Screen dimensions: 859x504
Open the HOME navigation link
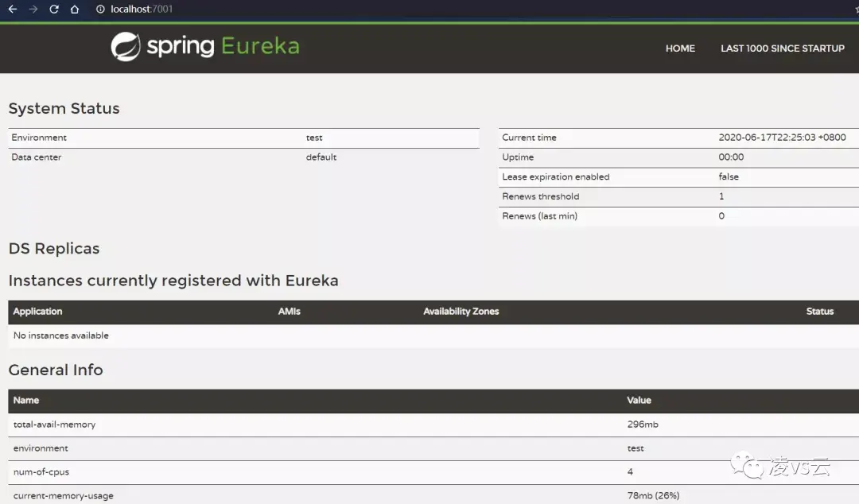[x=680, y=48]
